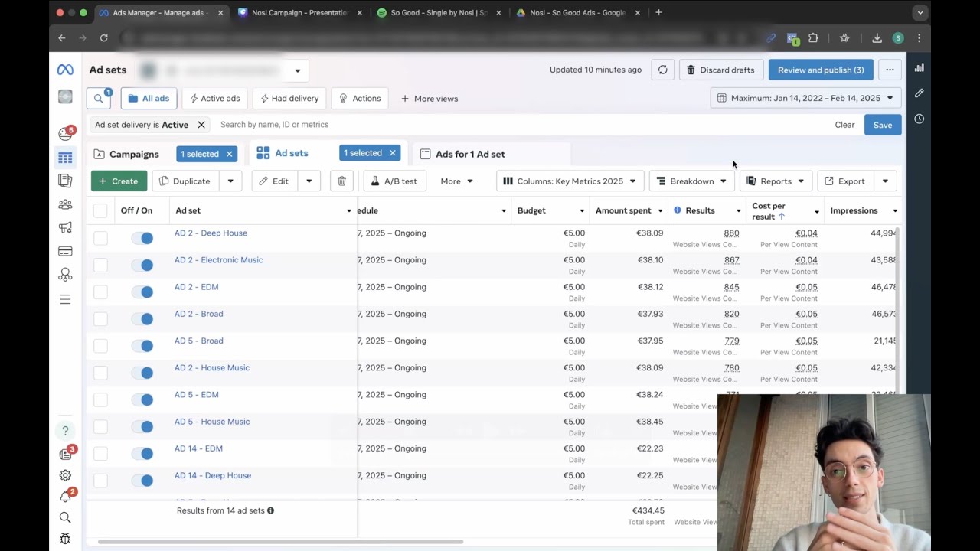The height and width of the screenshot is (551, 980).
Task: Open the Breakdown dropdown
Action: click(691, 181)
